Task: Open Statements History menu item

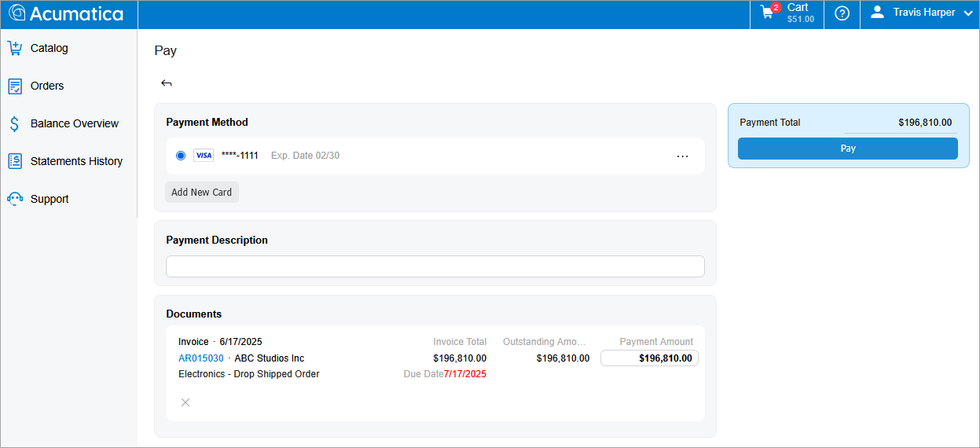Action: pos(76,161)
